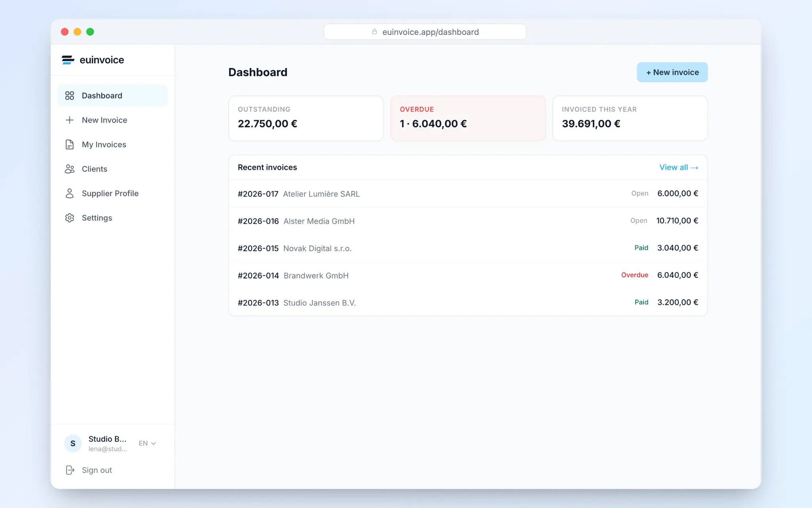Open the Outstanding 22.750,00 € card
This screenshot has width=812, height=508.
click(x=306, y=118)
